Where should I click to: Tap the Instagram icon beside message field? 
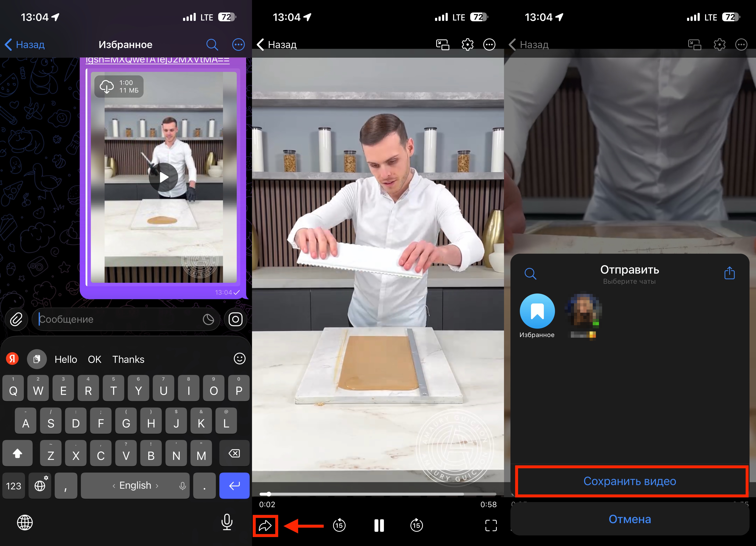point(235,319)
